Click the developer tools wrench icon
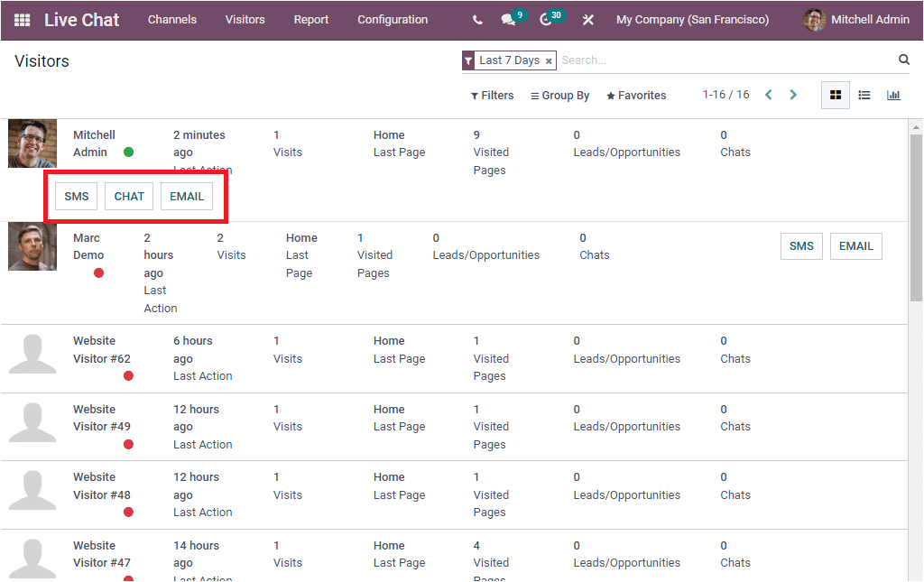924x582 pixels. pos(587,19)
